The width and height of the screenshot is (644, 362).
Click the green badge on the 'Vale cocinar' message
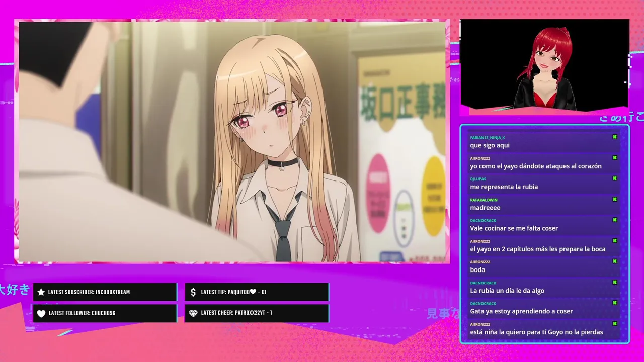coord(615,220)
